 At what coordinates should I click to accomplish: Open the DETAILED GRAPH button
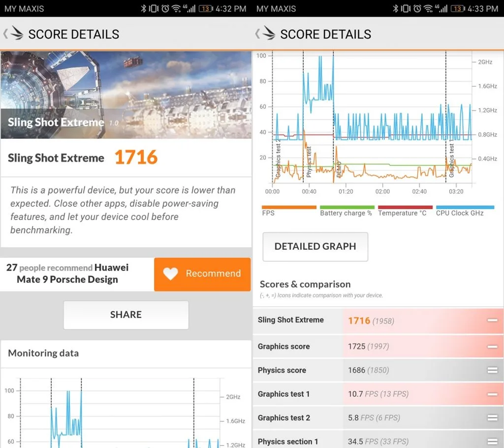click(315, 246)
